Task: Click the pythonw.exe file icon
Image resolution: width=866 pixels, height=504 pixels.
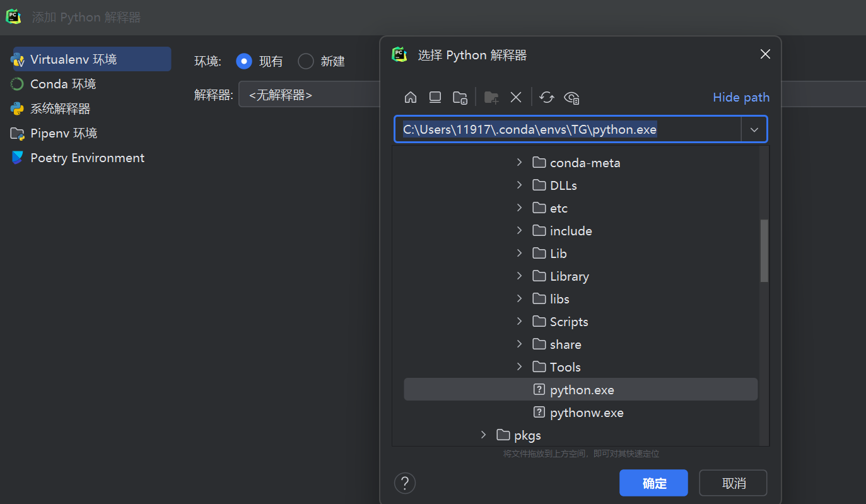Action: pos(539,413)
